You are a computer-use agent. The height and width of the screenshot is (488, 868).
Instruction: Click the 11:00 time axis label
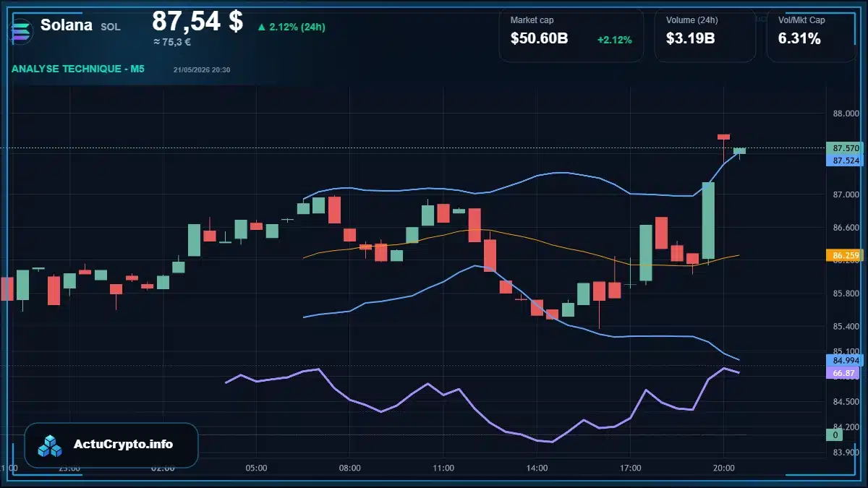point(443,468)
